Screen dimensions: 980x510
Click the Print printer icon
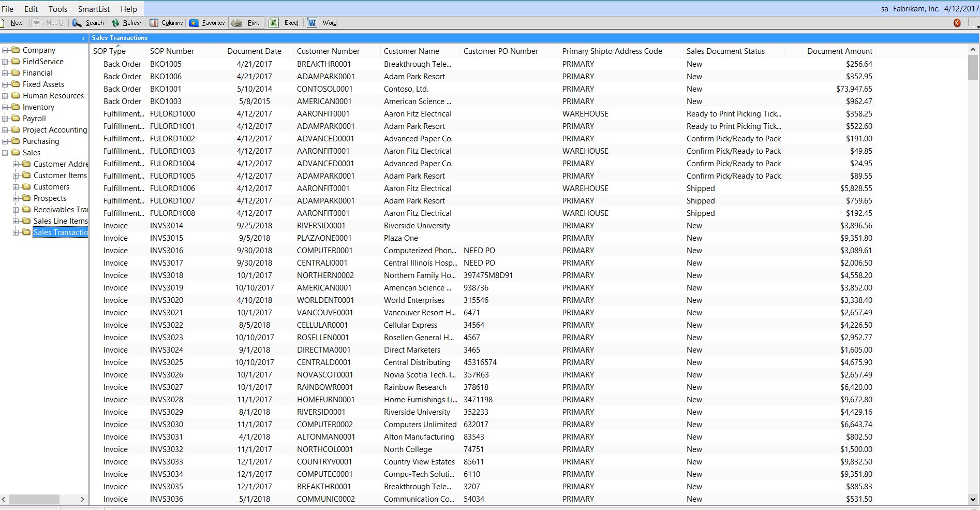tap(237, 23)
